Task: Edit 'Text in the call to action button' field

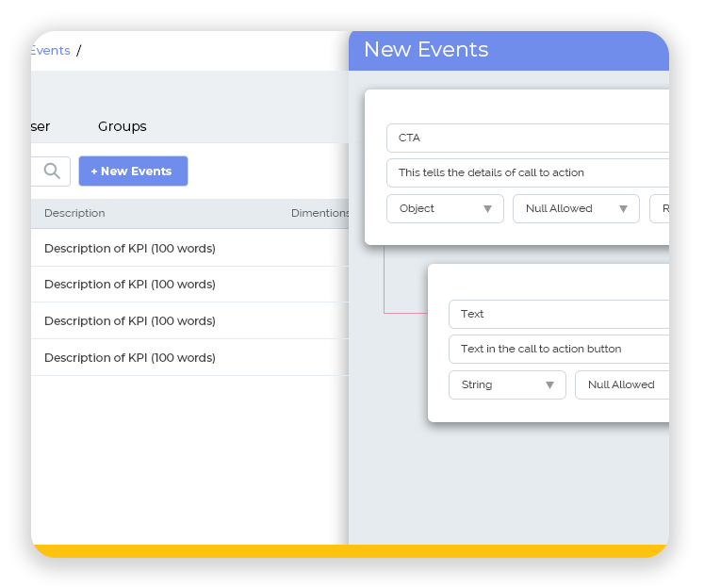Action: coord(558,349)
